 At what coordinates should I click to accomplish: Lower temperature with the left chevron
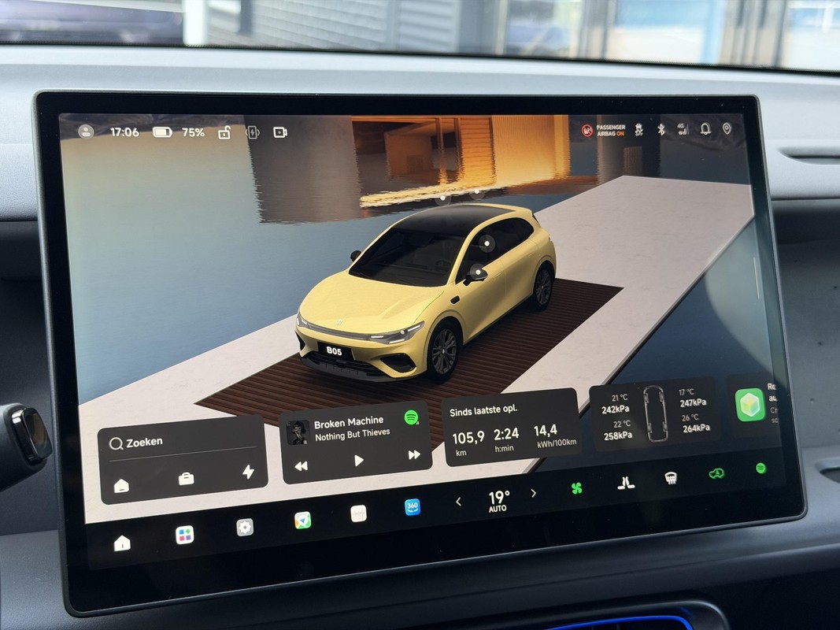click(458, 502)
